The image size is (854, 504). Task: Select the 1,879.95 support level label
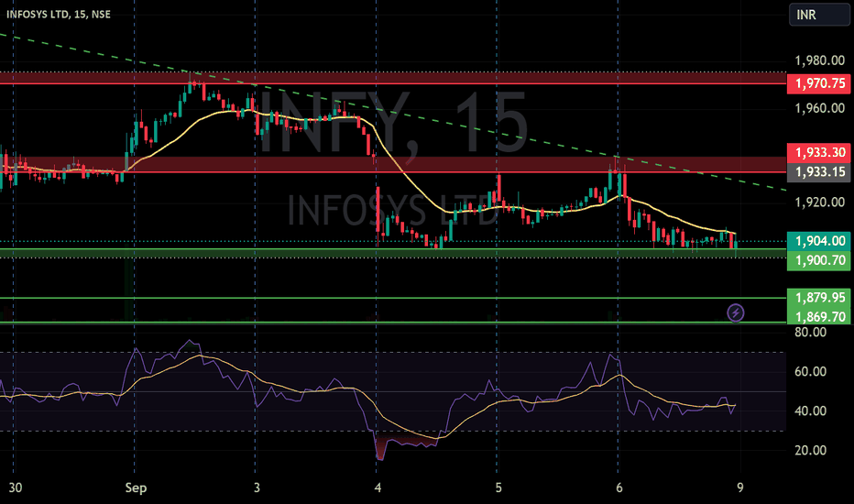click(x=818, y=298)
